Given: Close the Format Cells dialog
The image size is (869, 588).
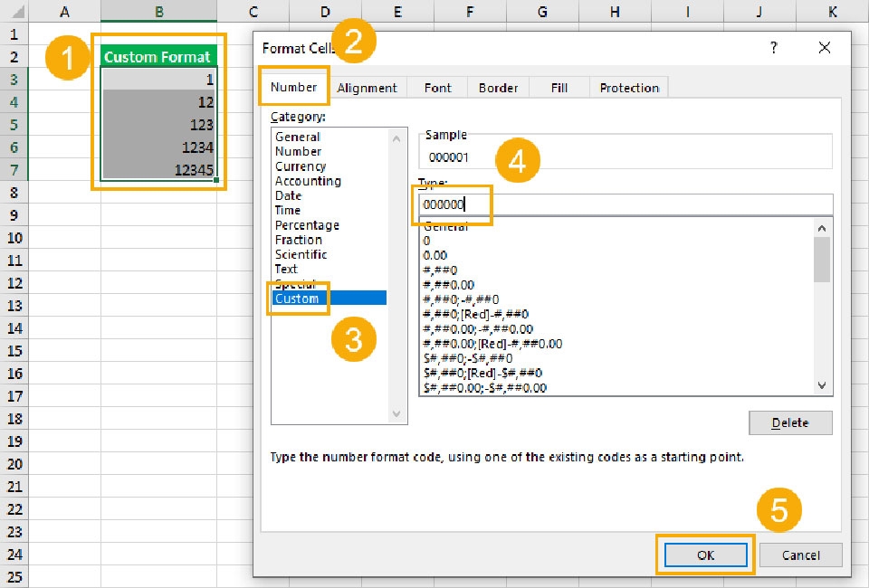Looking at the screenshot, I should coord(824,48).
